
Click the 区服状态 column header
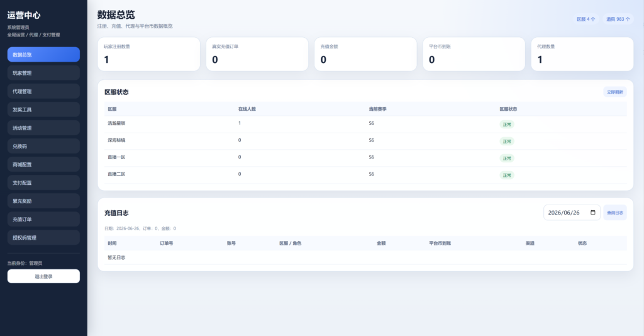pos(508,109)
